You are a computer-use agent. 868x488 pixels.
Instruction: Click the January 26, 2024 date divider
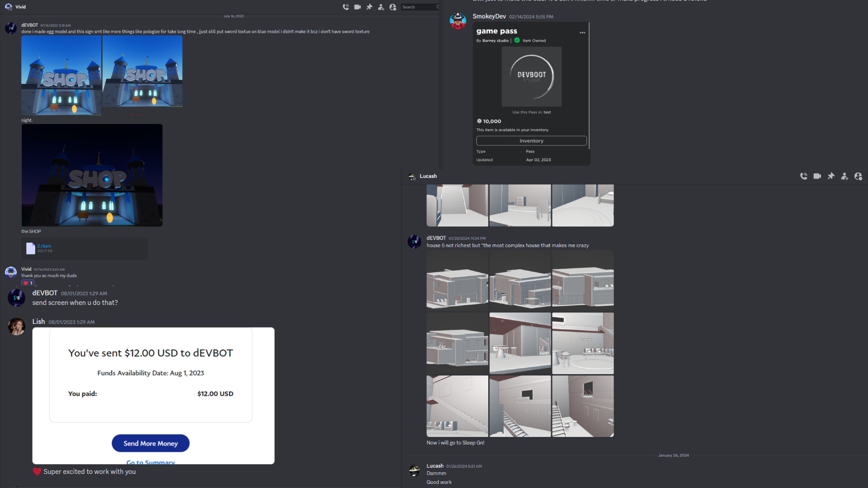click(673, 455)
